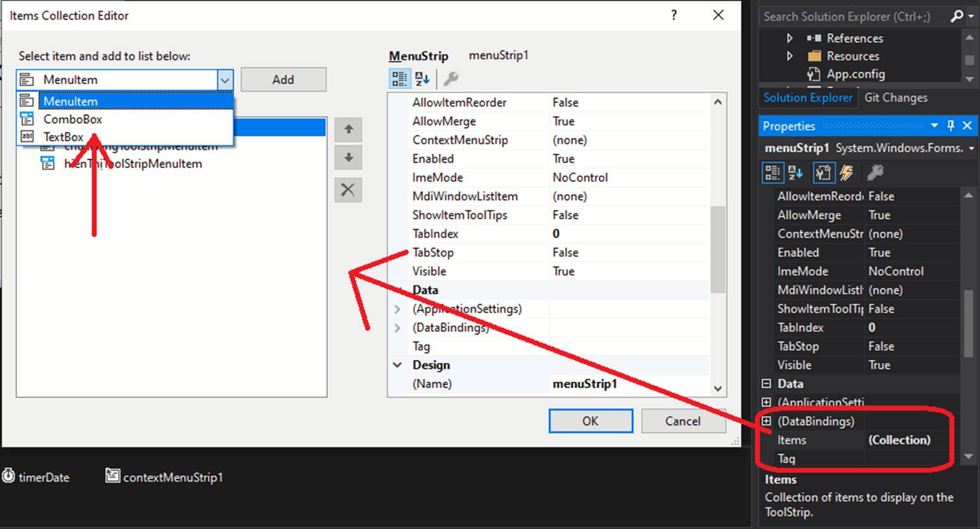Collapse the Design category in the editor

click(397, 365)
